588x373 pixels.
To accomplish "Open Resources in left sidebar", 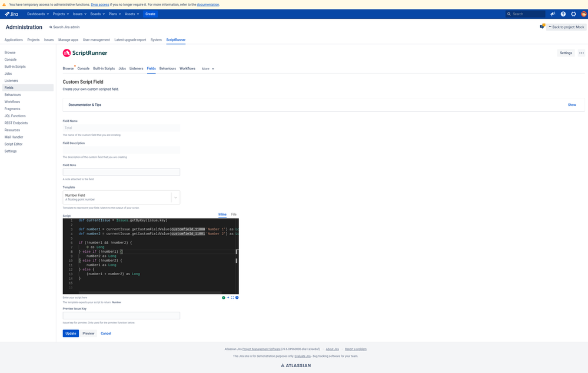I will point(12,130).
